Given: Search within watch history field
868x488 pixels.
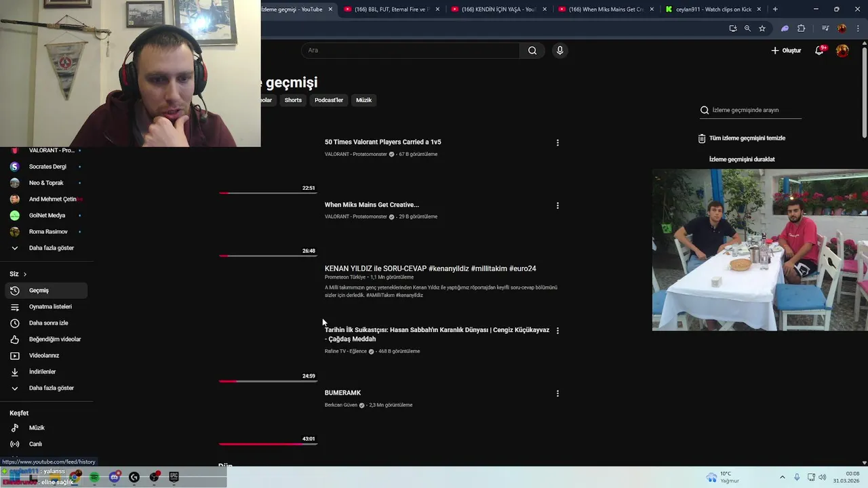Looking at the screenshot, I should pyautogui.click(x=751, y=110).
